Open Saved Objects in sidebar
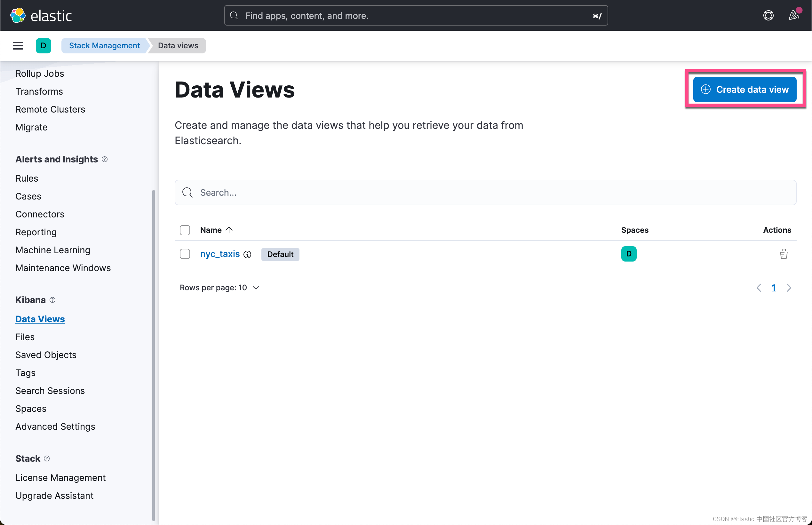Screen dimensions: 812x525 [46, 355]
